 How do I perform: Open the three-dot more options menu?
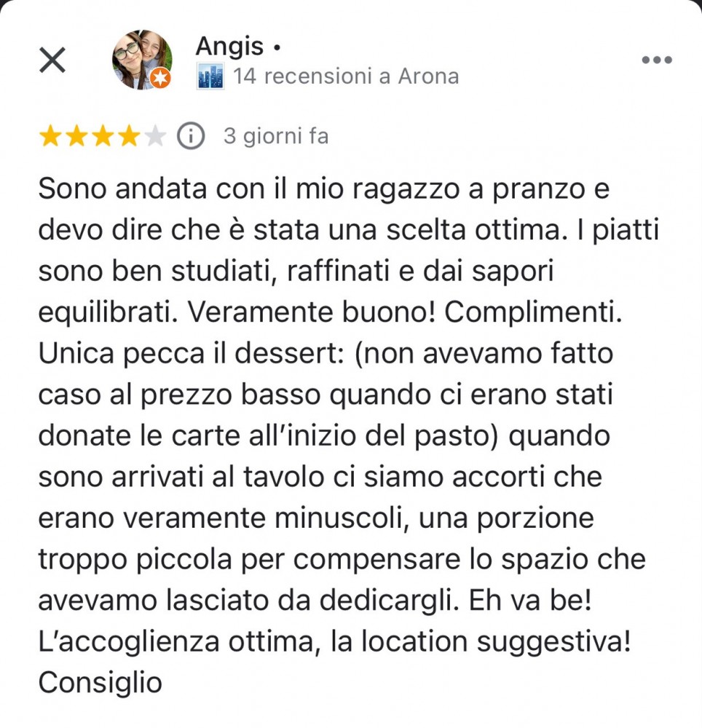(657, 60)
